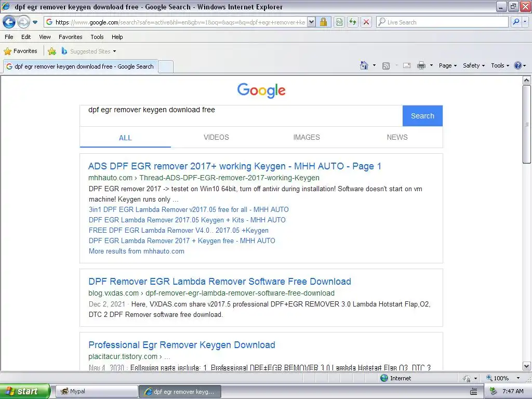Viewport: 532px width, 399px height.
Task: Click the 7:47 AM system clock
Action: tap(513, 391)
